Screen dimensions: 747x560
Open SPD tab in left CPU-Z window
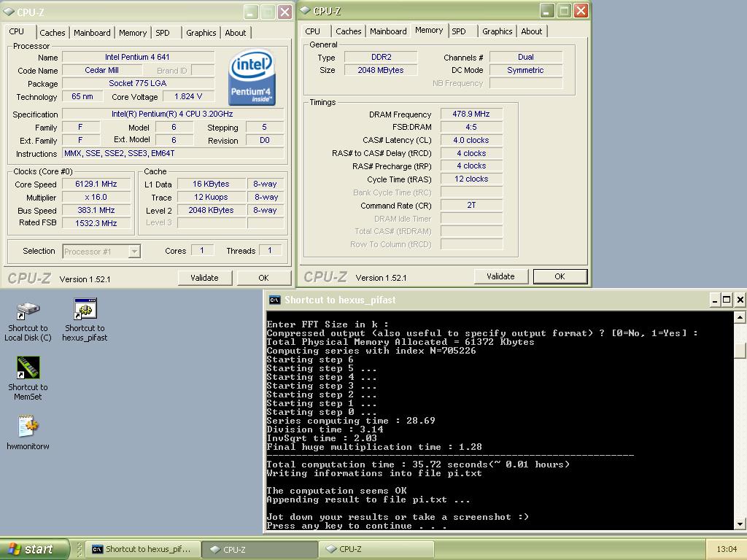[x=163, y=33]
